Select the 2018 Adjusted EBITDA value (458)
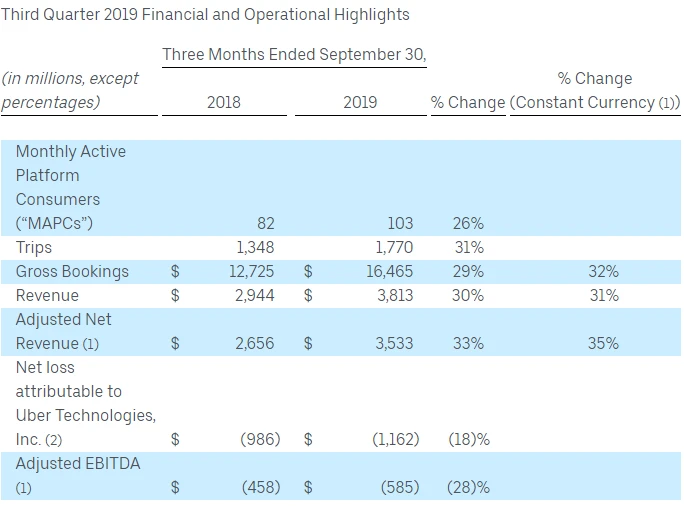Viewport: 684px width, 506px height. 260,487
